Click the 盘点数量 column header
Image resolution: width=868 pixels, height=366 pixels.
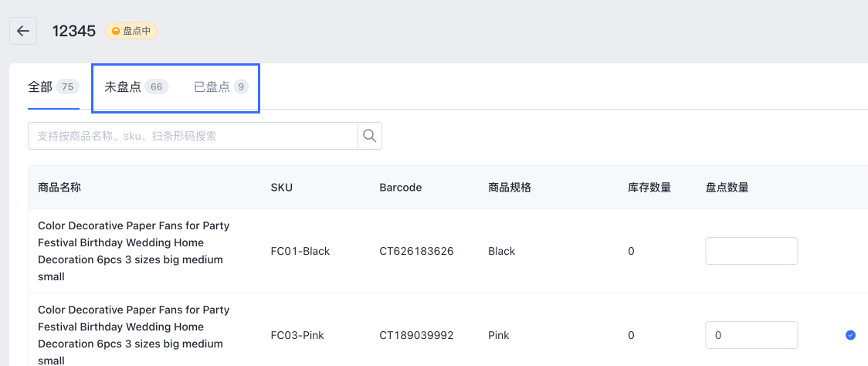point(727,187)
